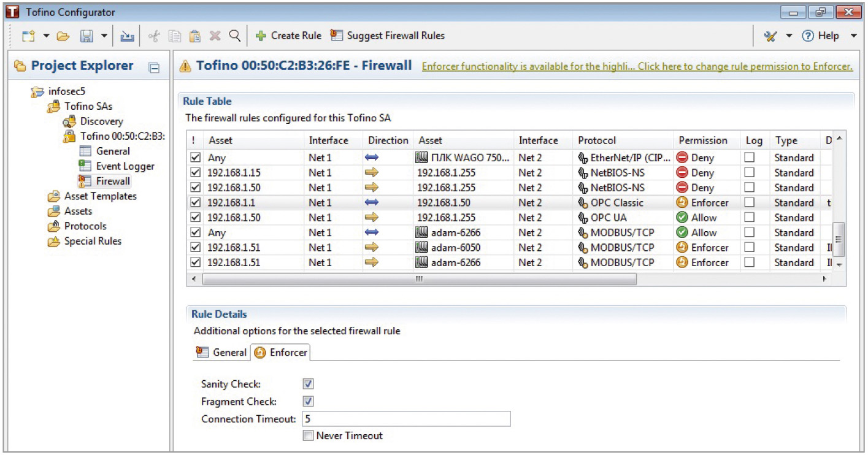Open the tools dropdown arrow
This screenshot has height=455, width=868.
click(789, 36)
